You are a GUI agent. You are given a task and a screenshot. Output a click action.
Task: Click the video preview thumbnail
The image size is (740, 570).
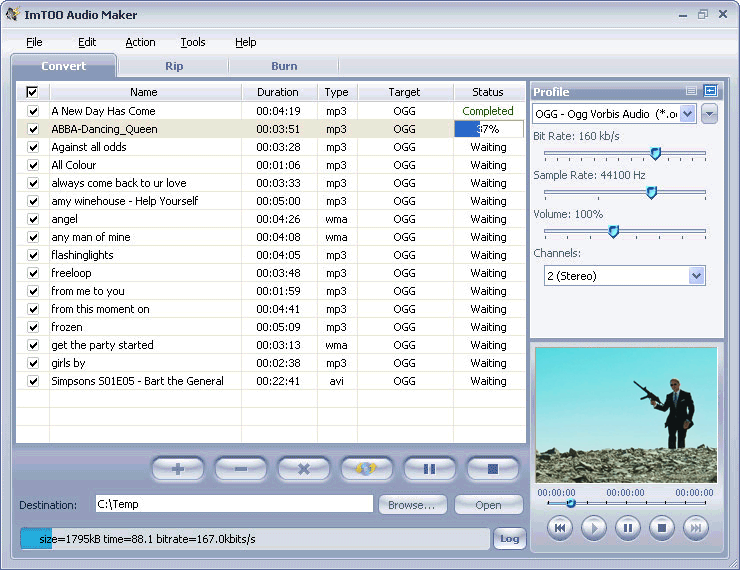pyautogui.click(x=626, y=415)
